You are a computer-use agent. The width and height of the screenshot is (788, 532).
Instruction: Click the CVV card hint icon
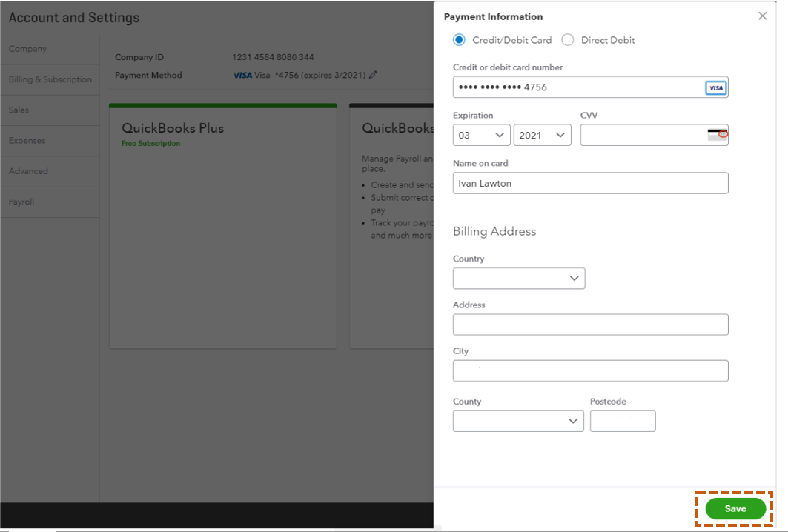click(x=717, y=135)
